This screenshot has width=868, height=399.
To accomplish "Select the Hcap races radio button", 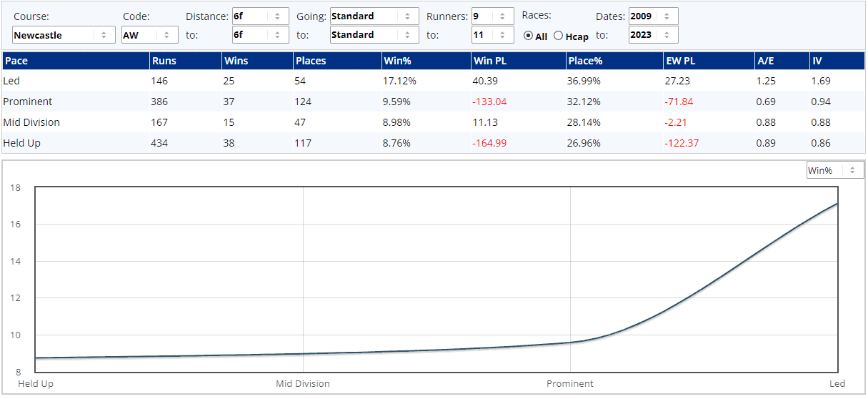I will [559, 36].
